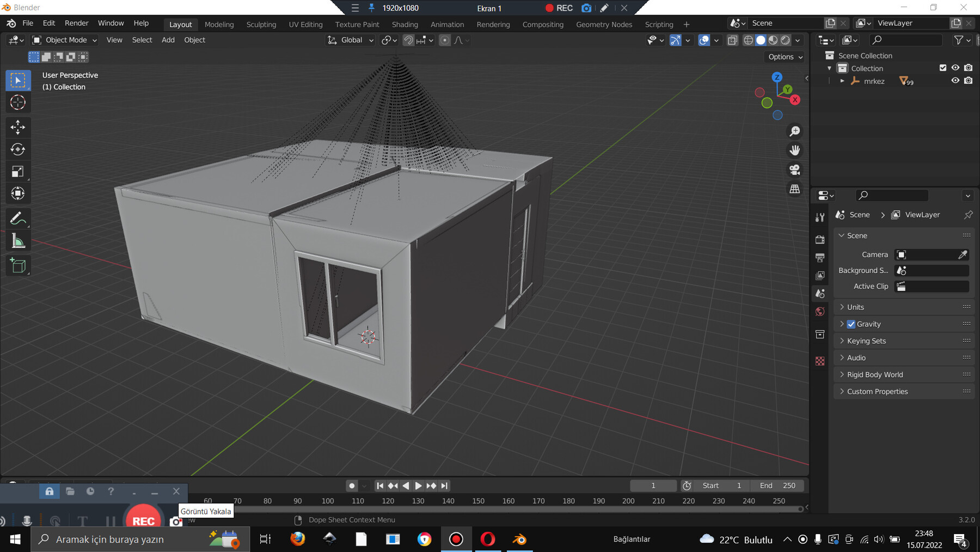The width and height of the screenshot is (980, 552).
Task: Switch to the Modeling workspace tab
Action: pyautogui.click(x=219, y=25)
